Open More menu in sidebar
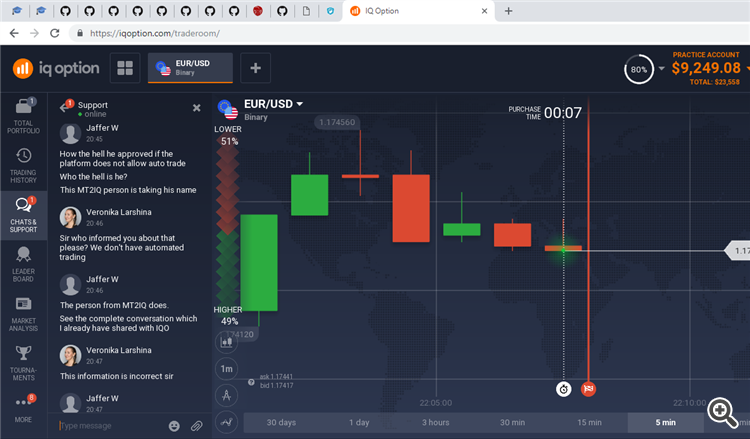 pos(23,409)
